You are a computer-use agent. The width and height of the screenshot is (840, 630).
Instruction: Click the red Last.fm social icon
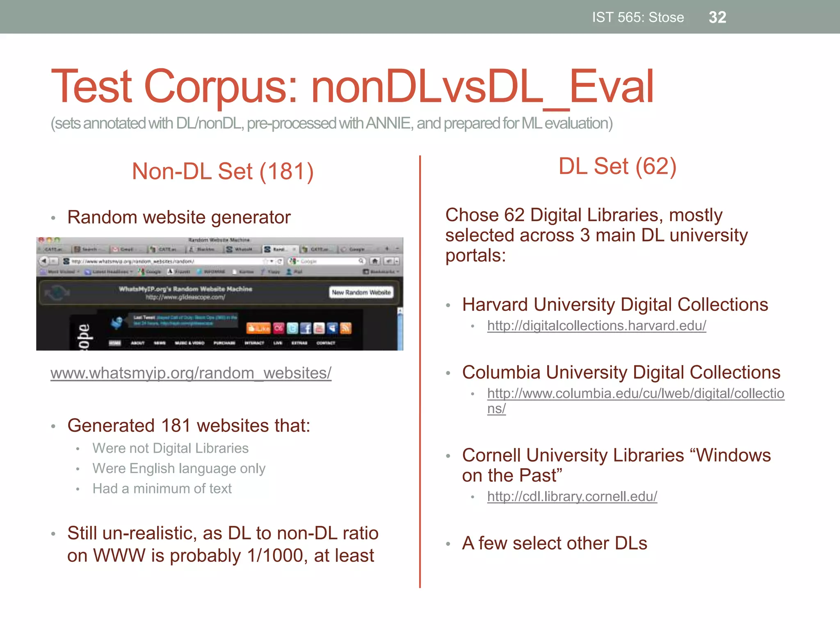279,328
